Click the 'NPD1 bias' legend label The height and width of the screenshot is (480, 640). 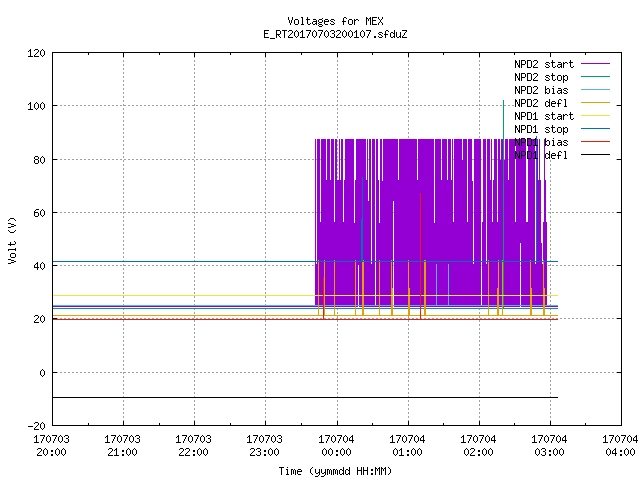tap(541, 142)
